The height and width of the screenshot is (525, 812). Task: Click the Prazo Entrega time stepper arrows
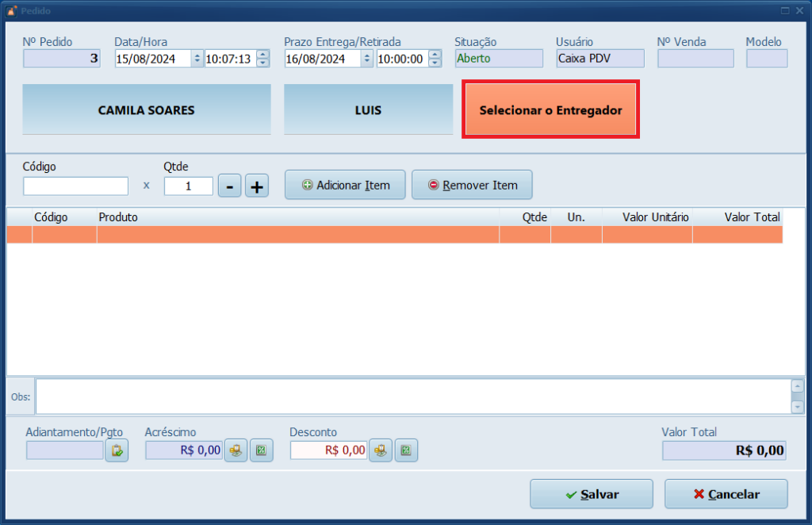pos(435,59)
